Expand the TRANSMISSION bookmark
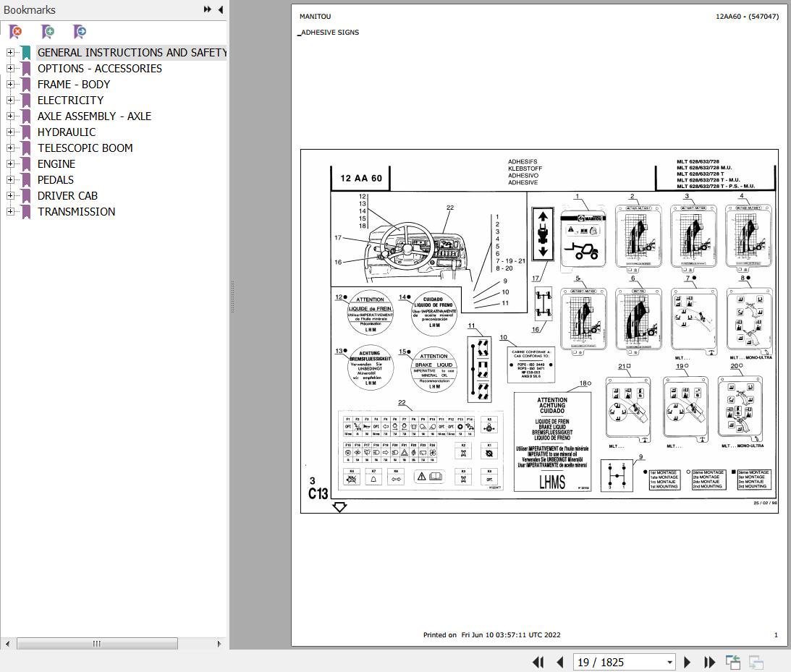The width and height of the screenshot is (791, 672). [x=10, y=212]
